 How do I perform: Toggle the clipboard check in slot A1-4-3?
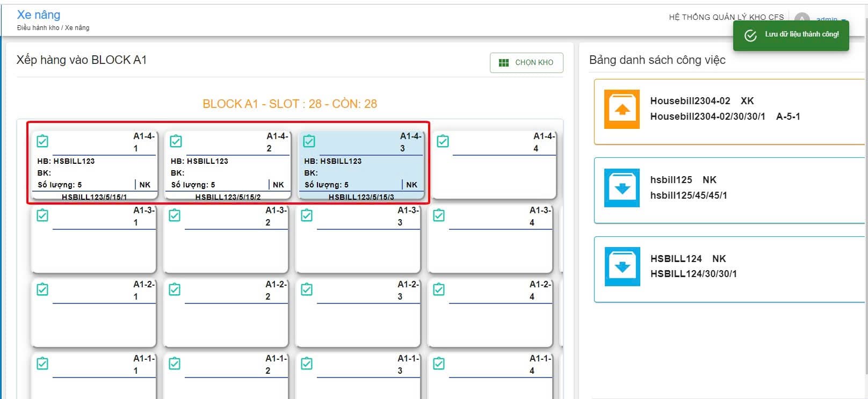[x=309, y=141]
